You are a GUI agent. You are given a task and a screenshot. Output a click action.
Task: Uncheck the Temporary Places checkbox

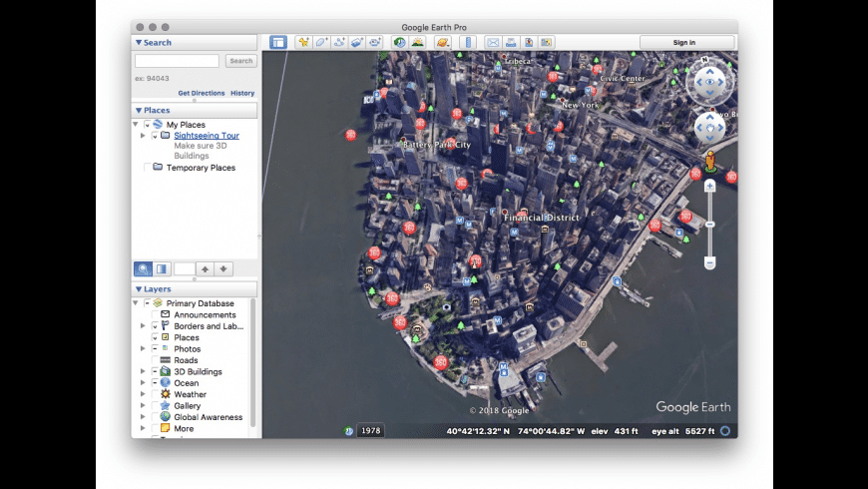(x=148, y=168)
